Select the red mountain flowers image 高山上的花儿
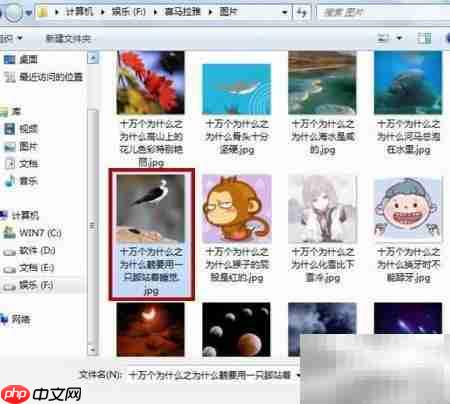Screen dimensions: 450x404 pos(151,108)
